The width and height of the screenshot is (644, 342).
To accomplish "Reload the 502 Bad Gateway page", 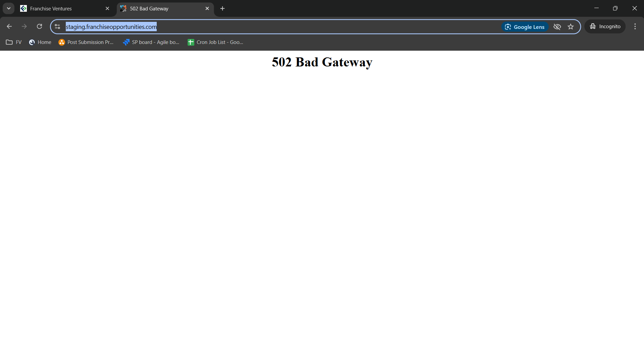I will (39, 27).
